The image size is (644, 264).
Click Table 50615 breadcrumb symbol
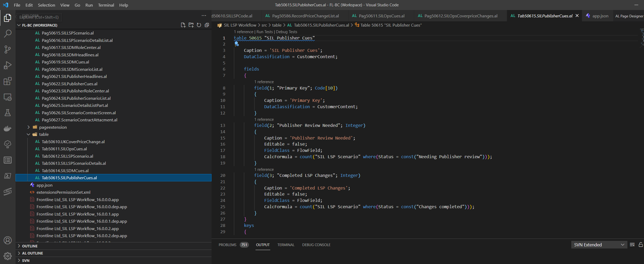[x=391, y=25]
